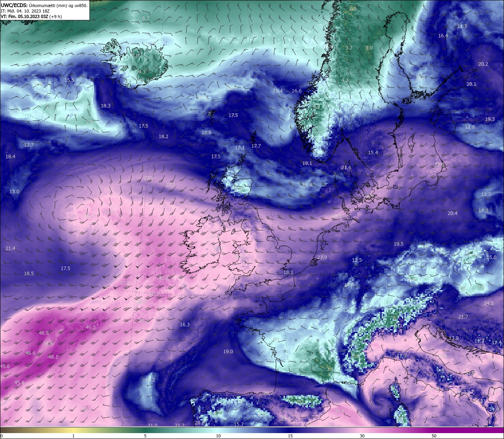Screen dimensions: 504x439
Task: Click the map value 7.1
Action: point(210,48)
